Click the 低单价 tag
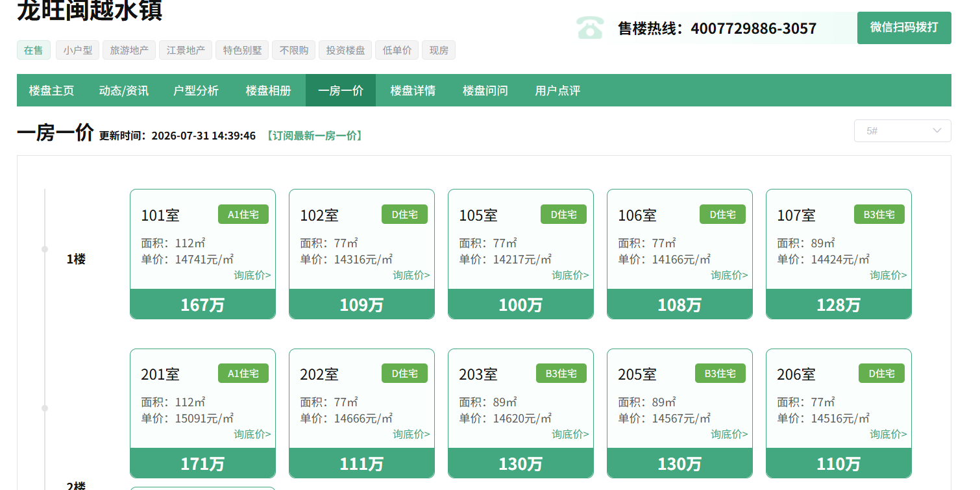Screen dimensions: 980x490 (x=397, y=50)
